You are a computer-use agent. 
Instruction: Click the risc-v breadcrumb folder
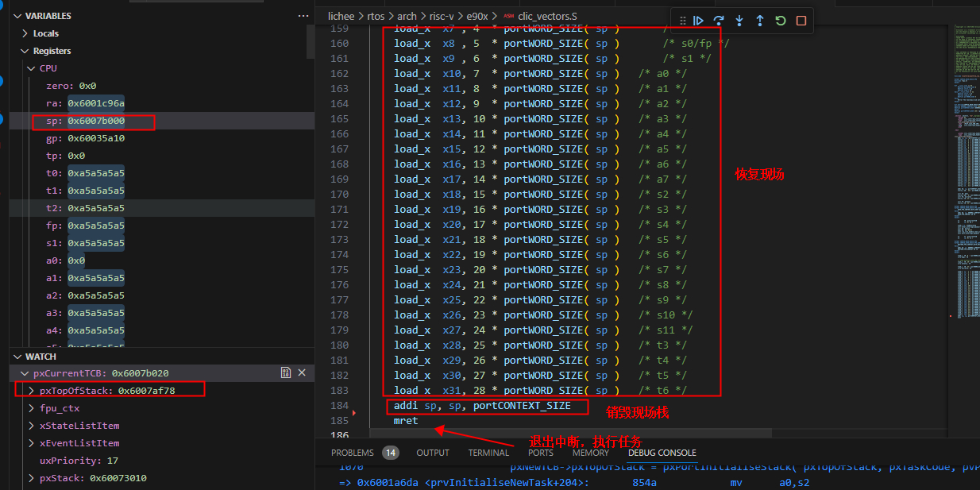tap(443, 16)
